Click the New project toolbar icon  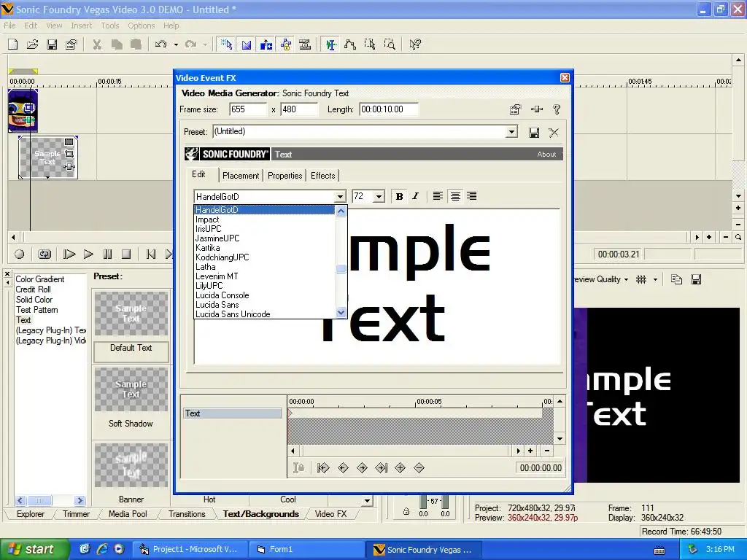pos(13,44)
